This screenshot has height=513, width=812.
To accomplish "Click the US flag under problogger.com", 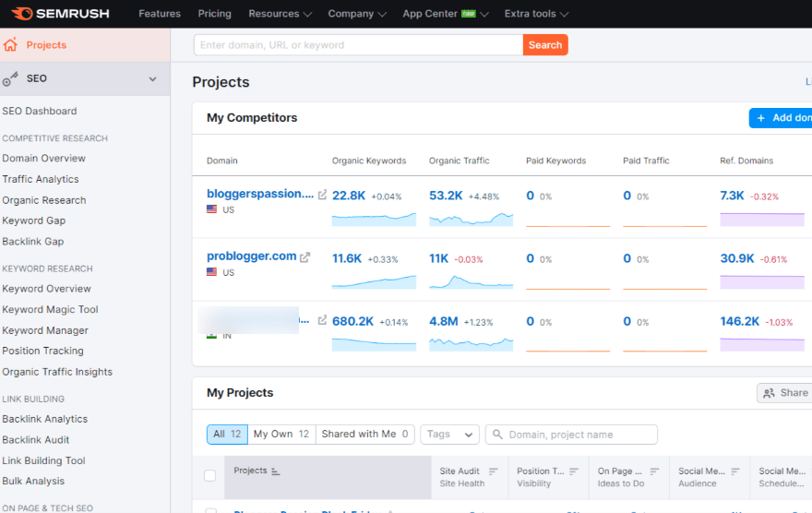I will tap(212, 272).
